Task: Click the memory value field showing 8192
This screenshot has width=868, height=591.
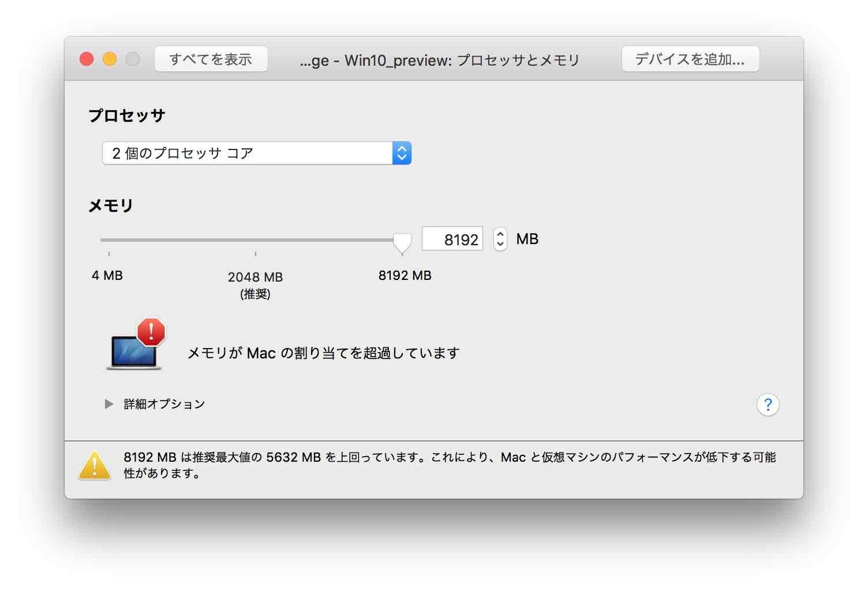Action: [452, 239]
